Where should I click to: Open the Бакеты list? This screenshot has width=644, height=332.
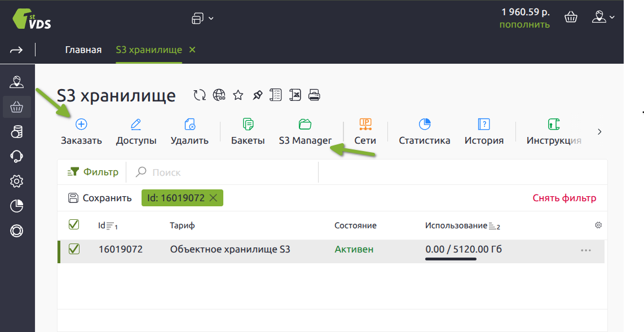point(248,124)
